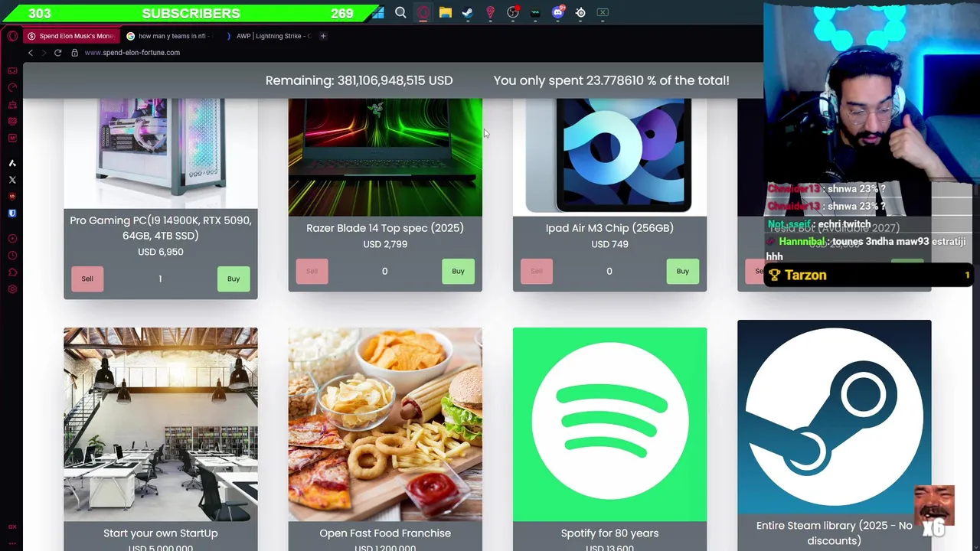Click 'Spotify for 80 years' title

609,533
